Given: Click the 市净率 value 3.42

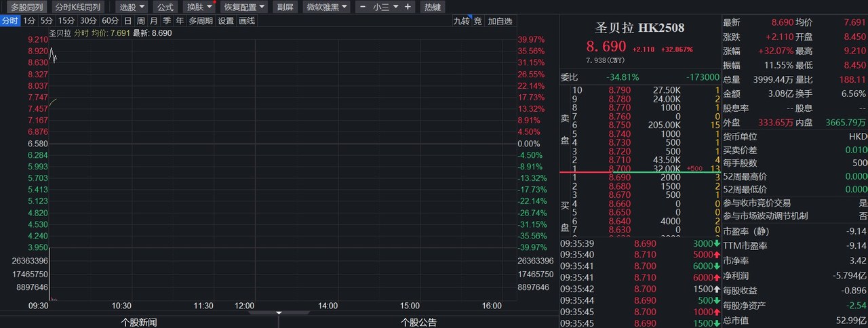Looking at the screenshot, I should coord(857,260).
